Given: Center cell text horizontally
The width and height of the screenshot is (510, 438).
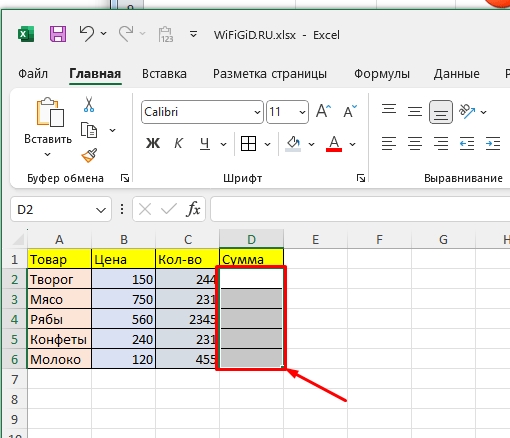Looking at the screenshot, I should 415,144.
